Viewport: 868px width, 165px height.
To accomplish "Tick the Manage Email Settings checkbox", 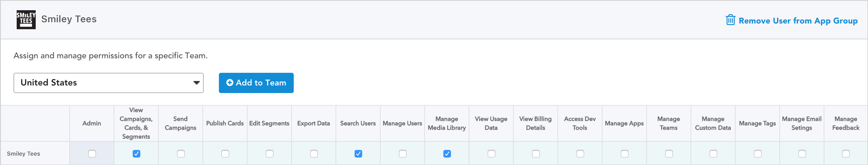I will pyautogui.click(x=802, y=154).
